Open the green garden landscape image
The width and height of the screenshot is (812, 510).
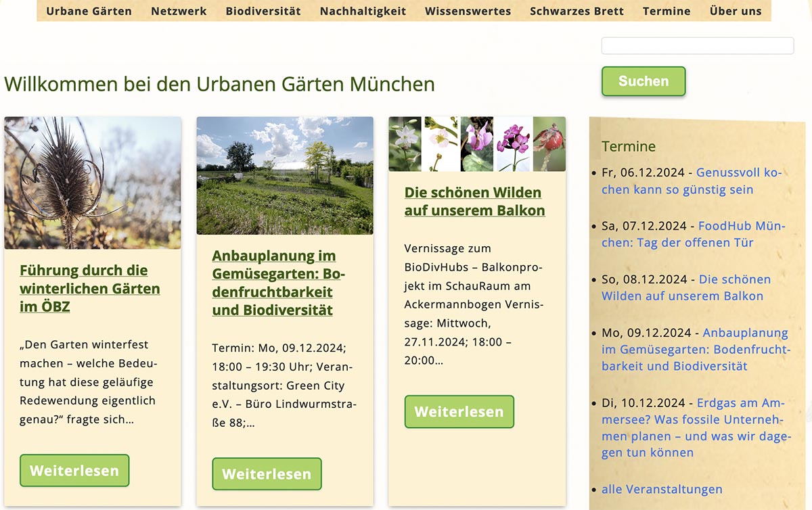click(285, 175)
